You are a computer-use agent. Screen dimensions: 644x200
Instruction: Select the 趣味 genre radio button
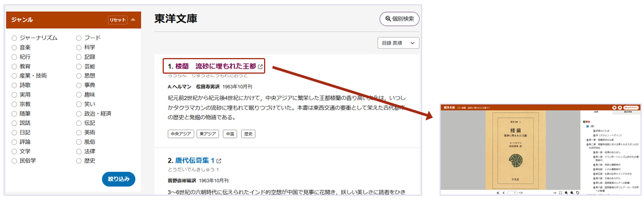coord(78,95)
